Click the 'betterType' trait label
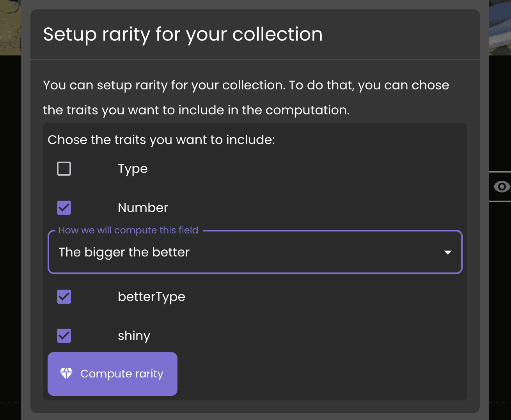Viewport: 511px width, 420px height. [151, 297]
